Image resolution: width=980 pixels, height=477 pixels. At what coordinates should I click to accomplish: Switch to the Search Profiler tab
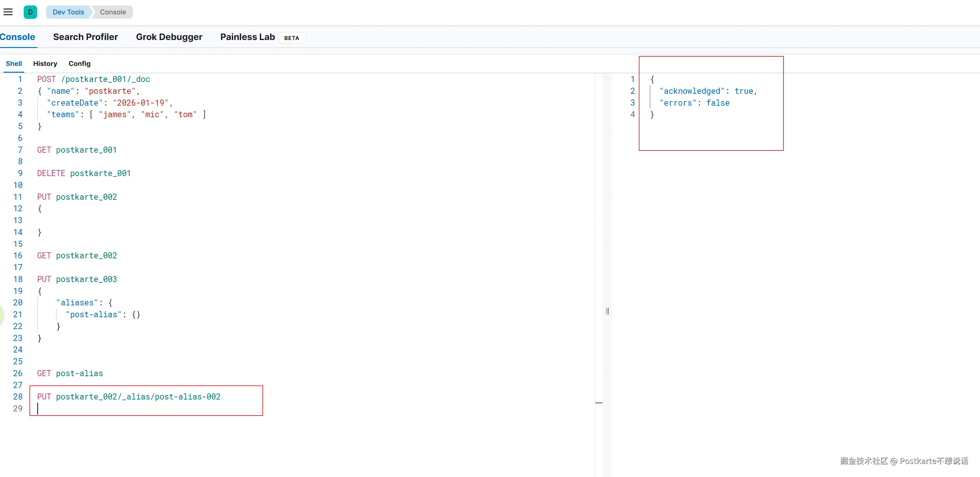coord(85,37)
